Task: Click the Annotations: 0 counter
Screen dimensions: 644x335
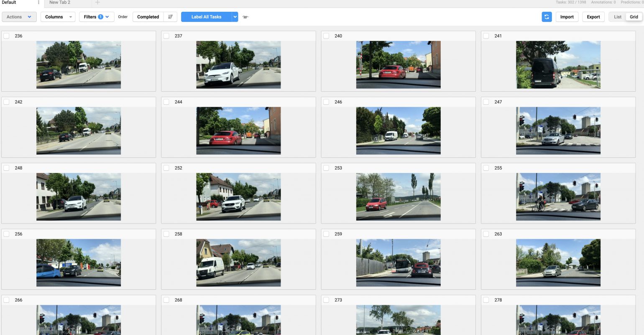Action: (x=603, y=3)
